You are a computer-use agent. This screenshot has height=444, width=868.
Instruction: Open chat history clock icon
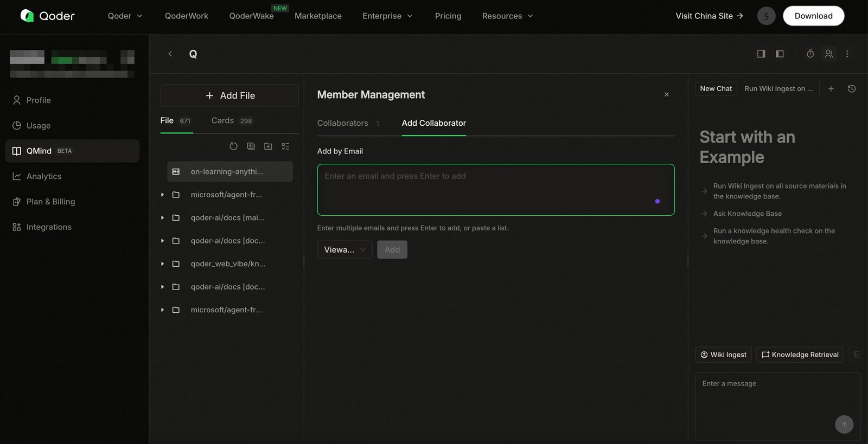852,89
